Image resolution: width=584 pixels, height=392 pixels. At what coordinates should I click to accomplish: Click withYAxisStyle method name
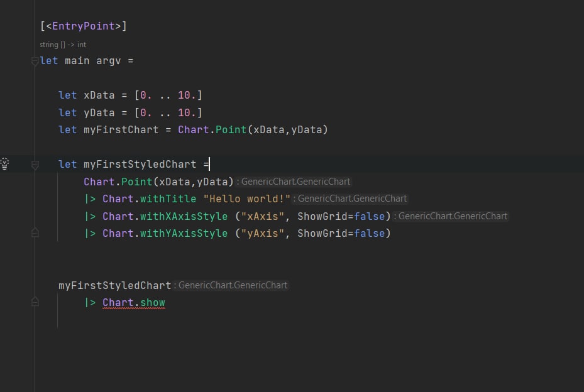(184, 234)
